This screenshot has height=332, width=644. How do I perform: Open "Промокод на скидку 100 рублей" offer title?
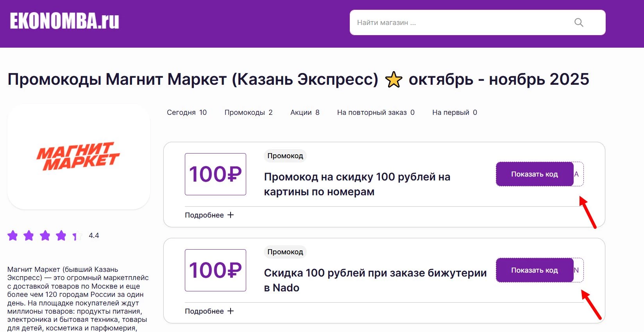(x=357, y=184)
